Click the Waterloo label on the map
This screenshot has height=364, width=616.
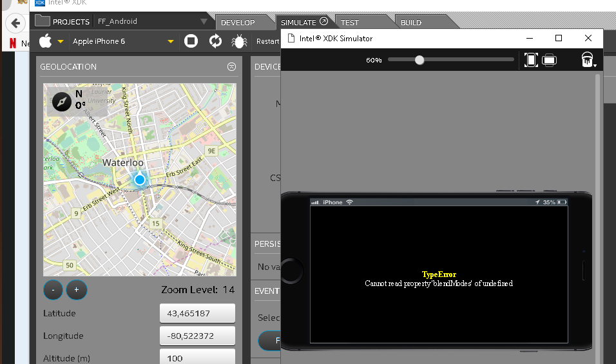(123, 162)
